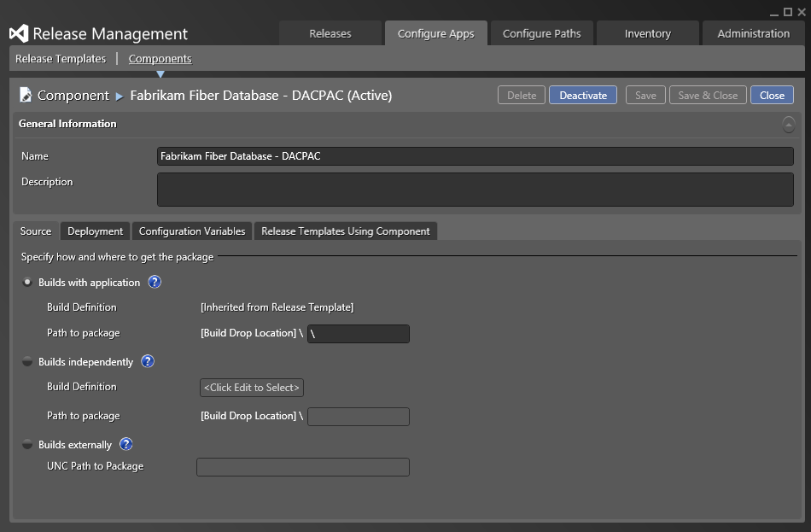This screenshot has height=532, width=811.
Task: Click the Component breadcrumb text
Action: (73, 96)
